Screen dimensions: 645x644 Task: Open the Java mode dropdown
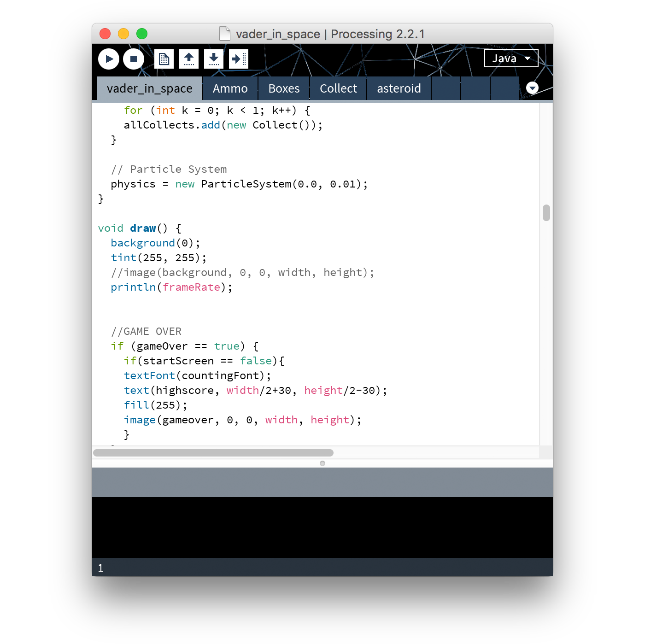pyautogui.click(x=511, y=58)
